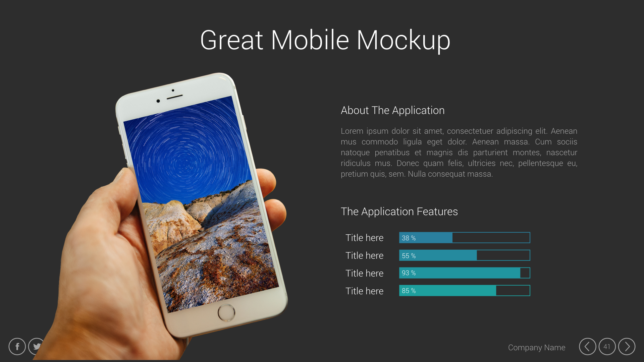Click the previous arrow navigation button
The width and height of the screenshot is (644, 362).
coord(587,347)
